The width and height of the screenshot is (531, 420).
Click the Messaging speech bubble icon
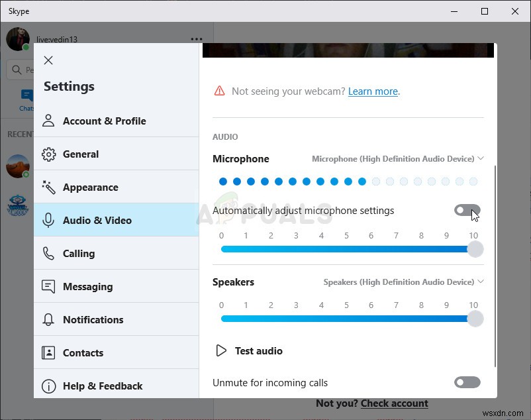coord(48,286)
